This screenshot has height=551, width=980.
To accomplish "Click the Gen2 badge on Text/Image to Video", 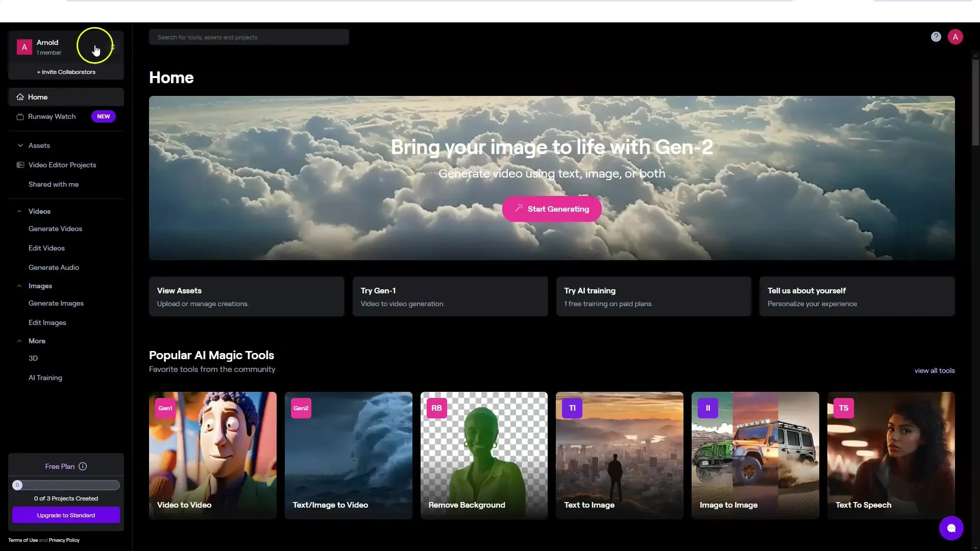I will (x=301, y=408).
